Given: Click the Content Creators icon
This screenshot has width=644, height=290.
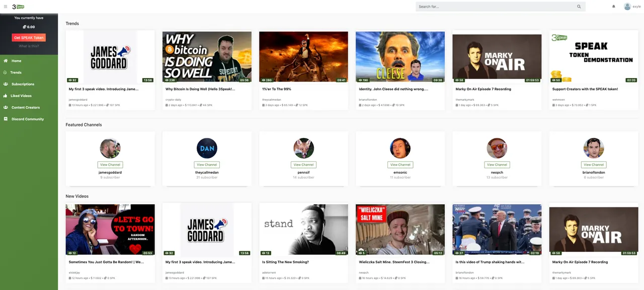Looking at the screenshot, I should tap(6, 107).
